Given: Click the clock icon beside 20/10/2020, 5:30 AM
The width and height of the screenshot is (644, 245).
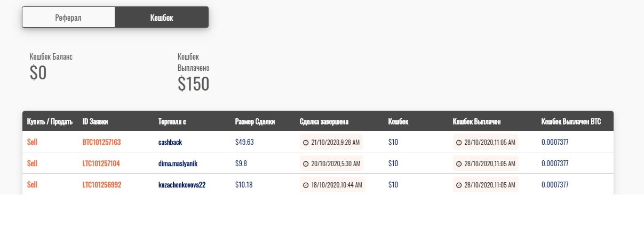Looking at the screenshot, I should [306, 164].
